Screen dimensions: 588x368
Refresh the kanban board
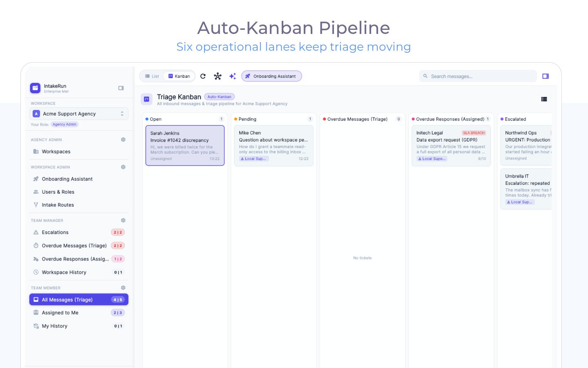pos(203,76)
